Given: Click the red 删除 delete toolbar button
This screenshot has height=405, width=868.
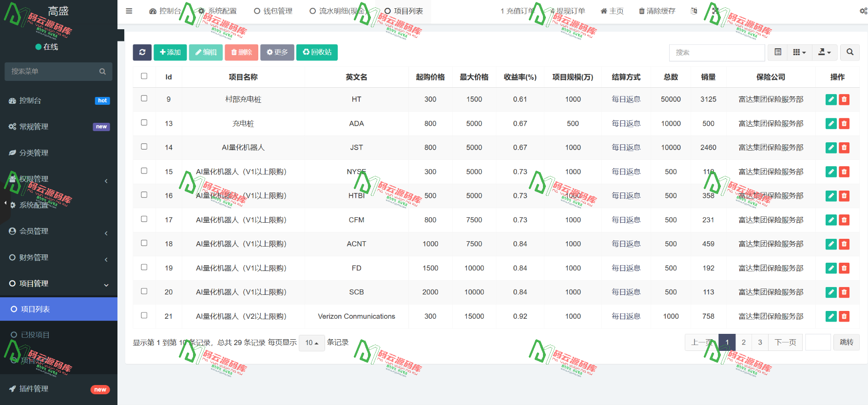Looking at the screenshot, I should [241, 52].
